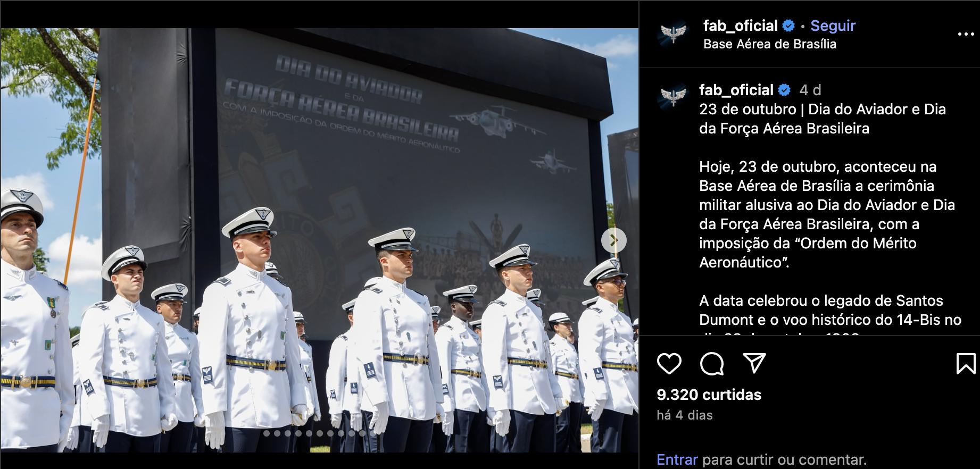Open the fab_oficial avatar in the header
Image resolution: width=980 pixels, height=469 pixels.
point(673,33)
